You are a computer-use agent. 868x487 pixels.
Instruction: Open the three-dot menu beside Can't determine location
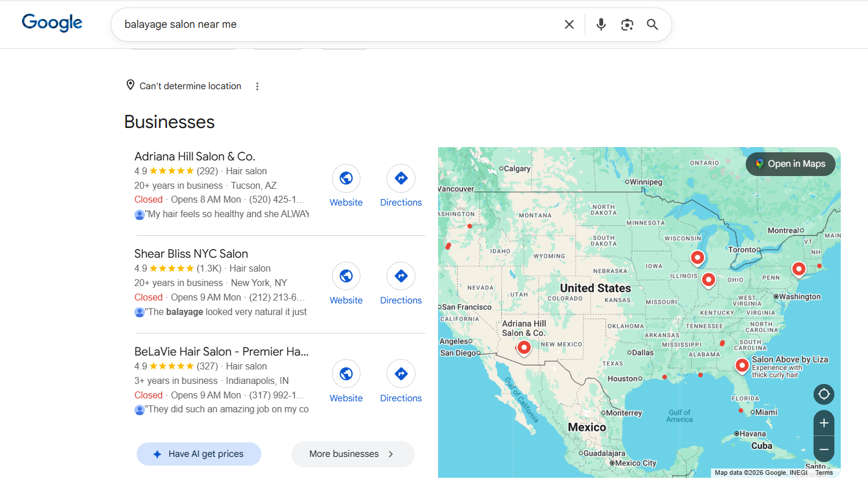(257, 86)
